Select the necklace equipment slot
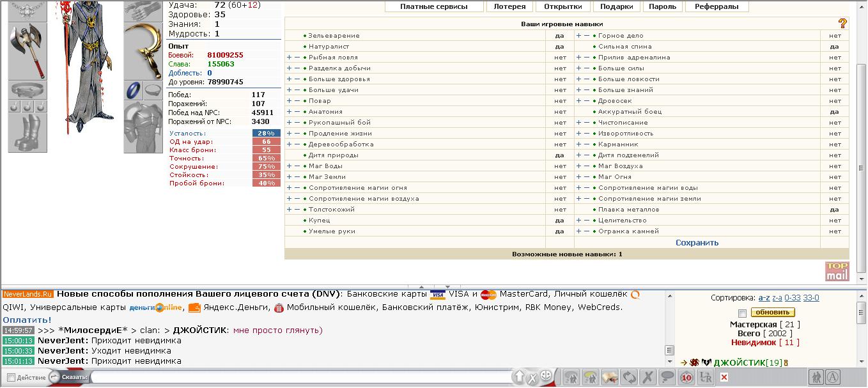868x388 pixels. coord(27,10)
